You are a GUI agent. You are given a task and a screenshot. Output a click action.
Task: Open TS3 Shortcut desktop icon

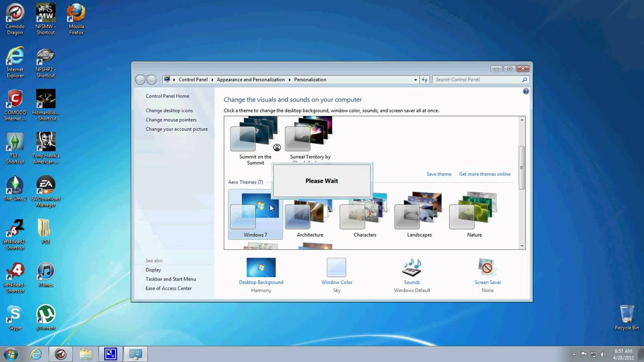pos(15,149)
